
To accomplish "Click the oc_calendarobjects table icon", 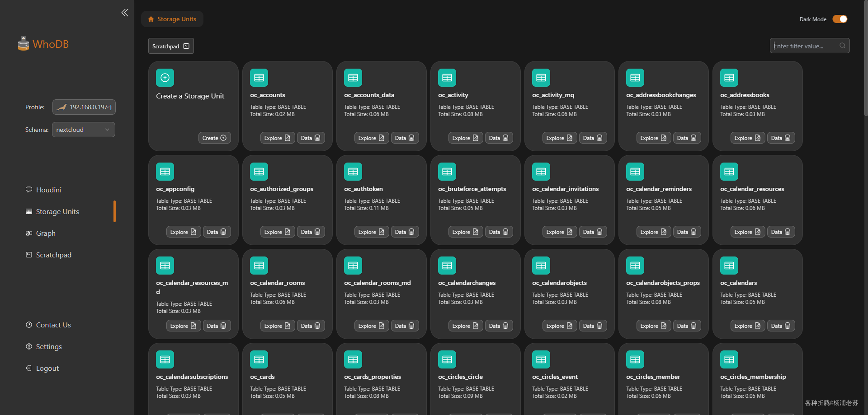I will coord(541,266).
